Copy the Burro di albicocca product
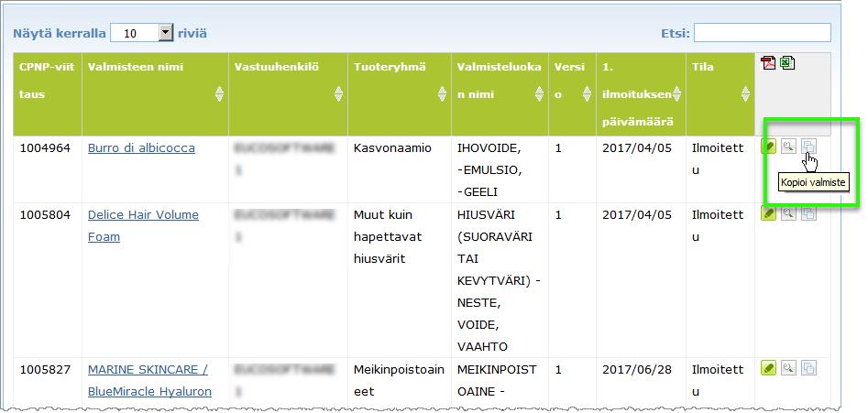The width and height of the screenshot is (868, 413). pos(808,147)
